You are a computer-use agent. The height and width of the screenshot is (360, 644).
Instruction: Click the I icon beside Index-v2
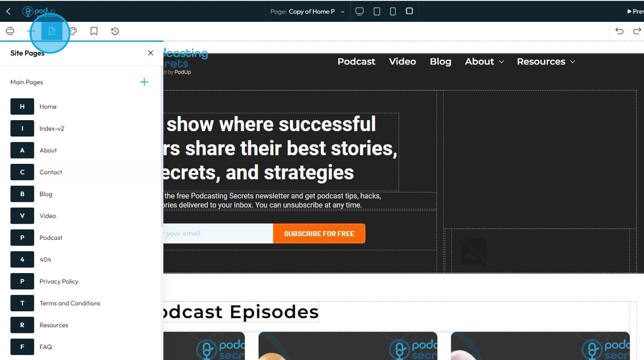(22, 129)
